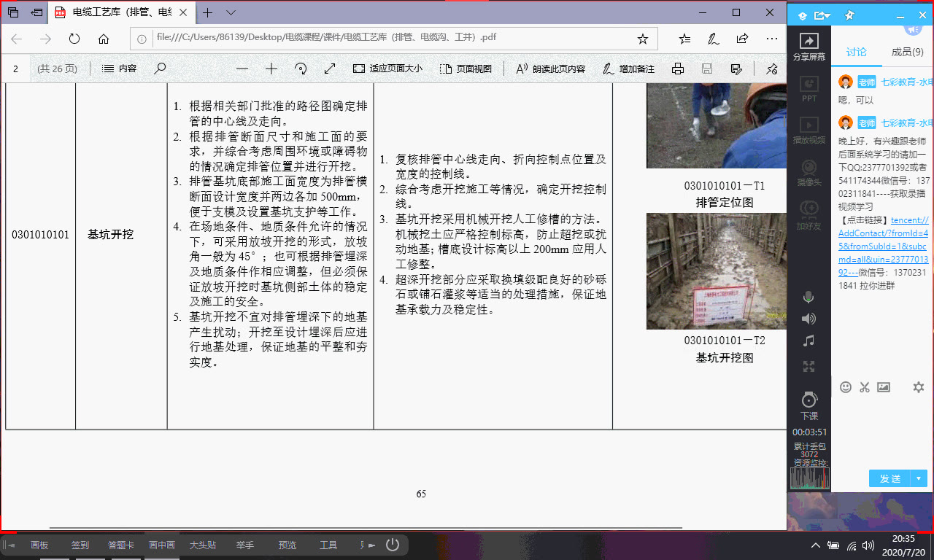Click 签到 sign-in in bottom toolbar

[80, 545]
